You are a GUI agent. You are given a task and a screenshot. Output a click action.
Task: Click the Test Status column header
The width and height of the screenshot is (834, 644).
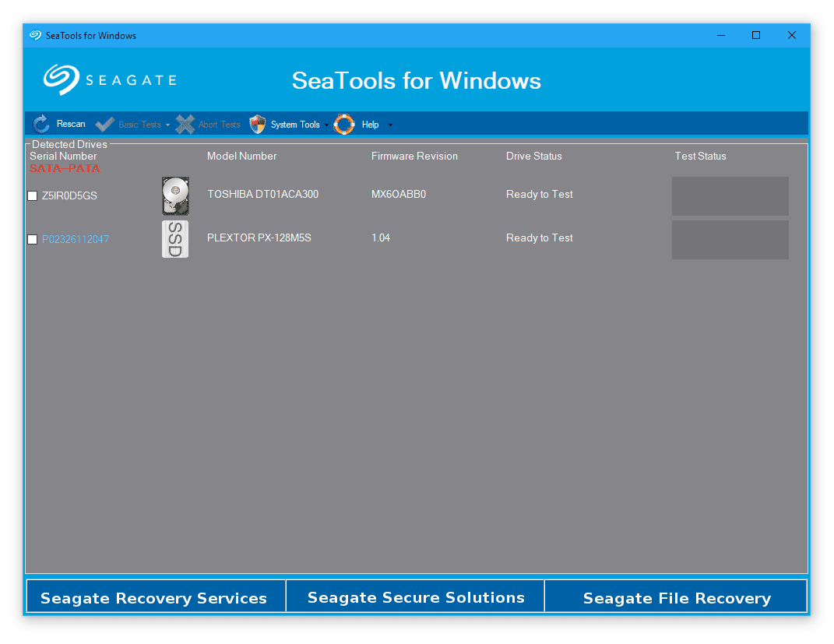pos(701,156)
